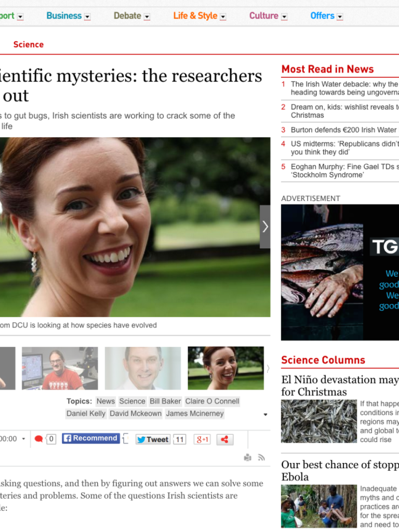This screenshot has height=532, width=399.
Task: Expand the Business menu dropdown arrow
Action: coord(87,17)
